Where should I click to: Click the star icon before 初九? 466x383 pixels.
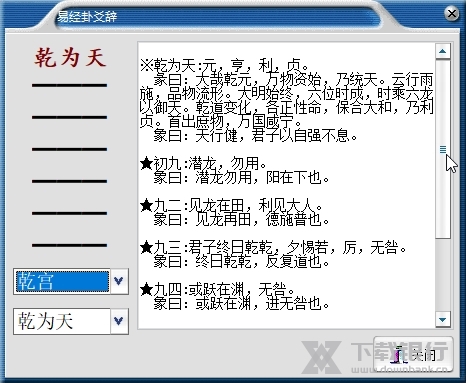(146, 163)
